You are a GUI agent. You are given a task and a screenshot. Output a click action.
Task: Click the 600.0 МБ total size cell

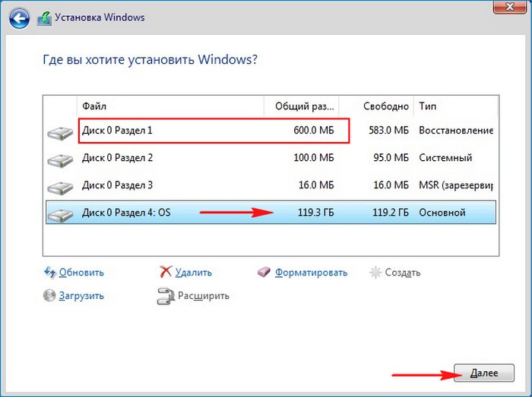click(x=314, y=131)
